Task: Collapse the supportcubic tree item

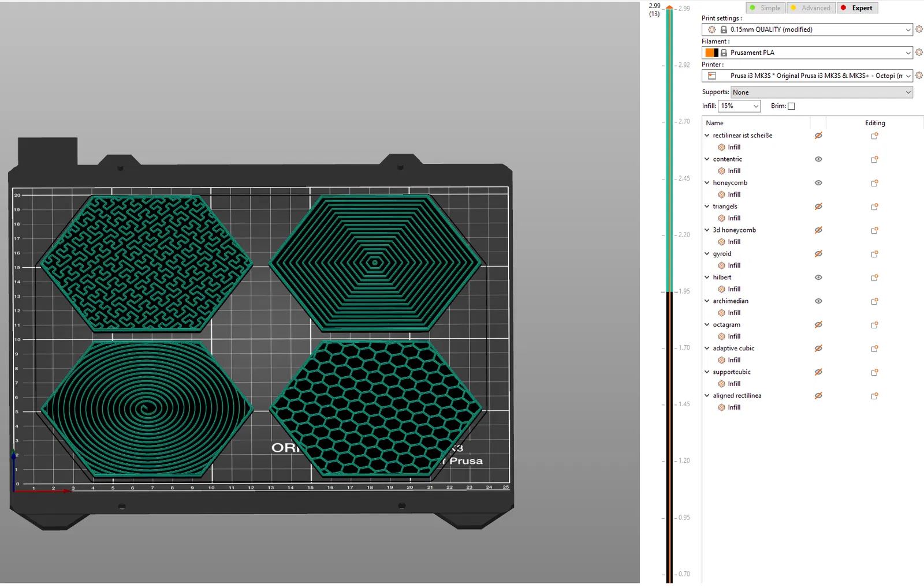Action: tap(707, 372)
